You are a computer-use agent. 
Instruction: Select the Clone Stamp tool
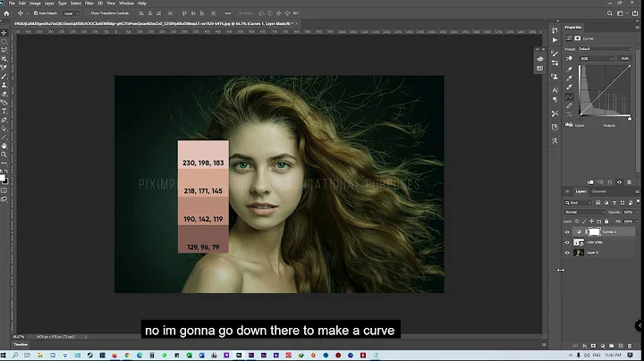pyautogui.click(x=4, y=85)
